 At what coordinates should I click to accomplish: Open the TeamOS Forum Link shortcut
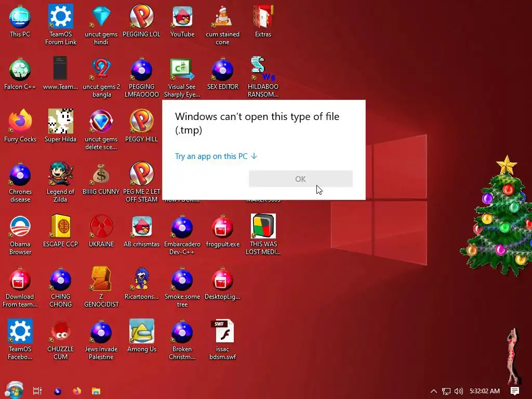click(61, 24)
